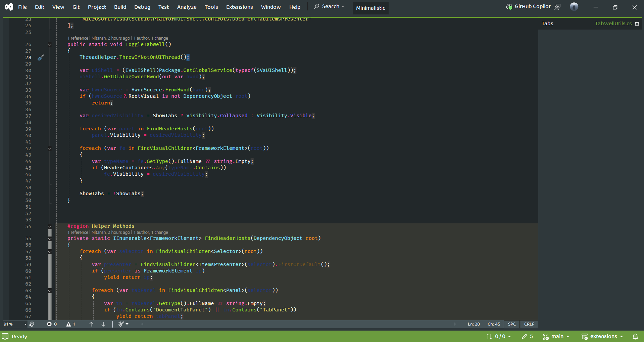Viewport: 644px width, 342px height.
Task: Open the GitHub Copilot badge
Action: coord(529,6)
